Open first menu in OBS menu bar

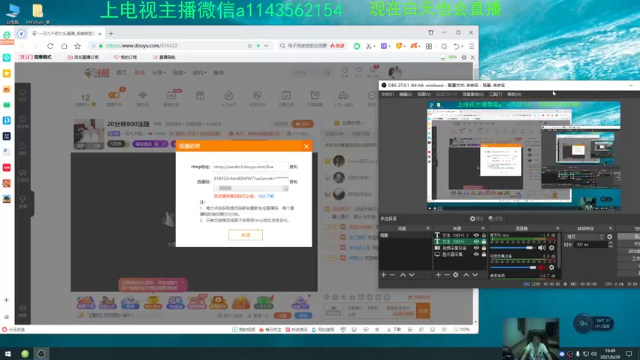click(x=387, y=94)
